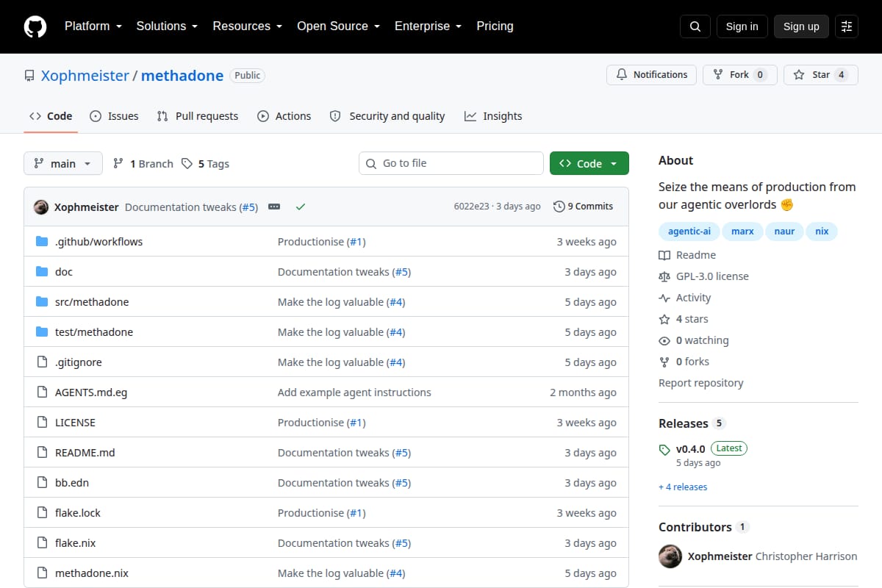Open the main branch selector dropdown
882x588 pixels.
tap(63, 163)
